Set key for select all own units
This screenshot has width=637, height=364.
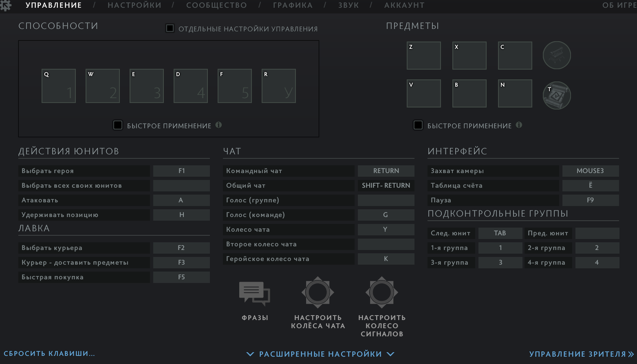pyautogui.click(x=181, y=186)
